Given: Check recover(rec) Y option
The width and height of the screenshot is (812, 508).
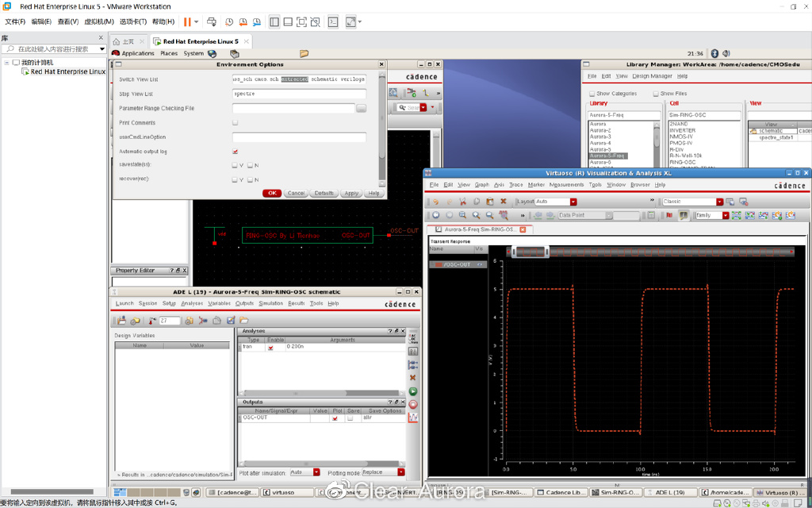Looking at the screenshot, I should [x=235, y=180].
